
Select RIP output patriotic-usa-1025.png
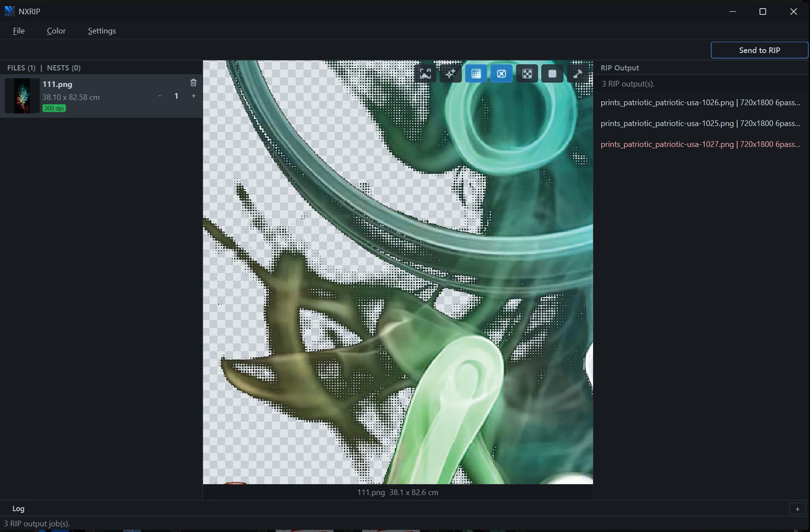click(x=700, y=123)
